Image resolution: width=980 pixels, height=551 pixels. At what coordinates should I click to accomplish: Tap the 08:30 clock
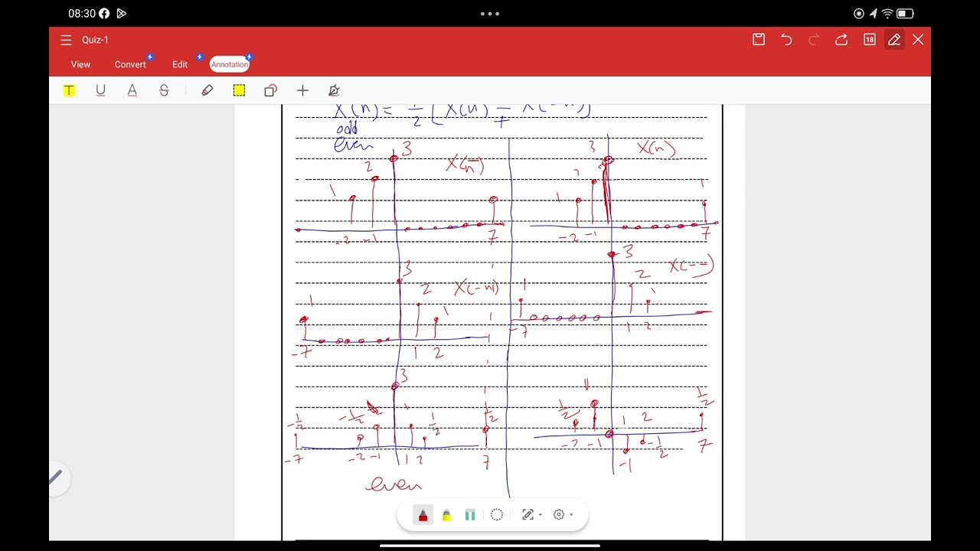[81, 13]
